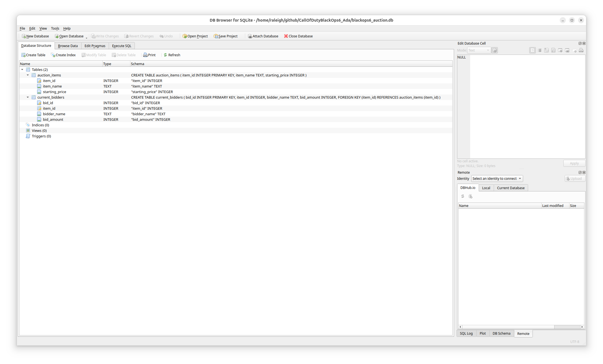Print the database structure

coord(149,55)
